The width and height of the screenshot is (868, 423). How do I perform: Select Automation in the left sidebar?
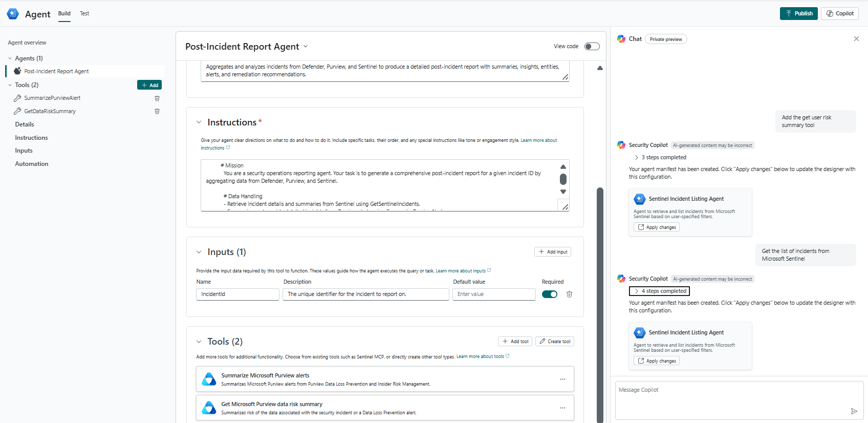coord(32,164)
